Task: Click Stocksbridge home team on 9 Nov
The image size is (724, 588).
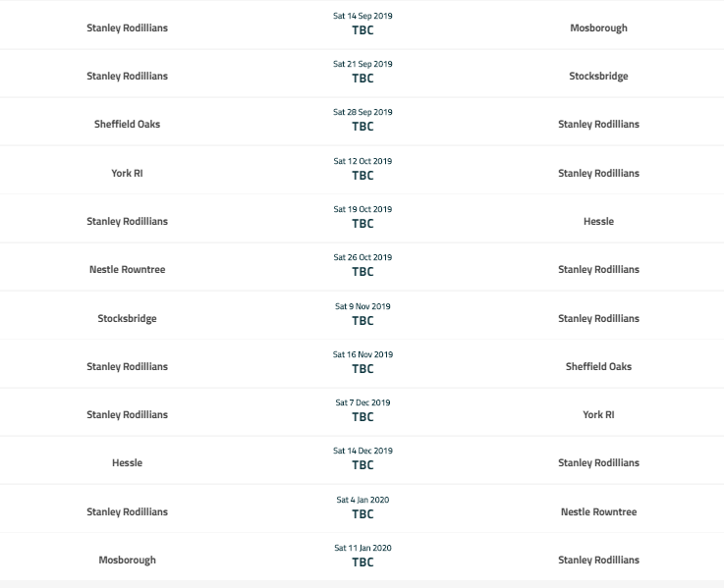Action: (x=127, y=318)
